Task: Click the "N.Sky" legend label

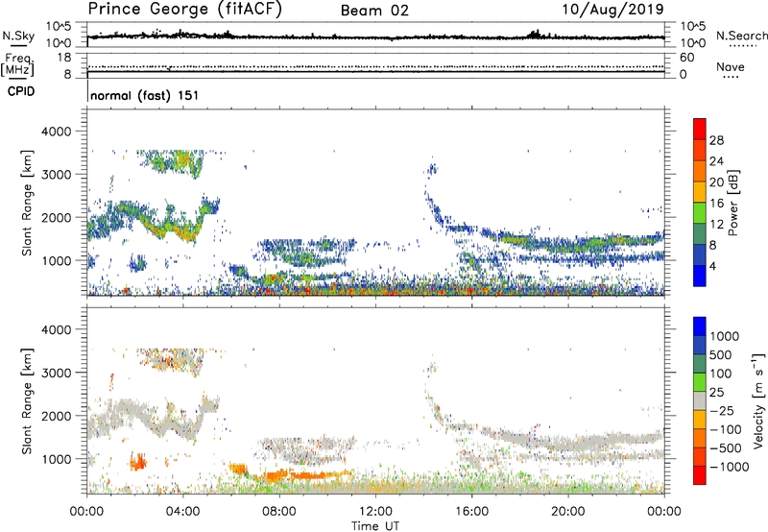Action: [x=18, y=36]
